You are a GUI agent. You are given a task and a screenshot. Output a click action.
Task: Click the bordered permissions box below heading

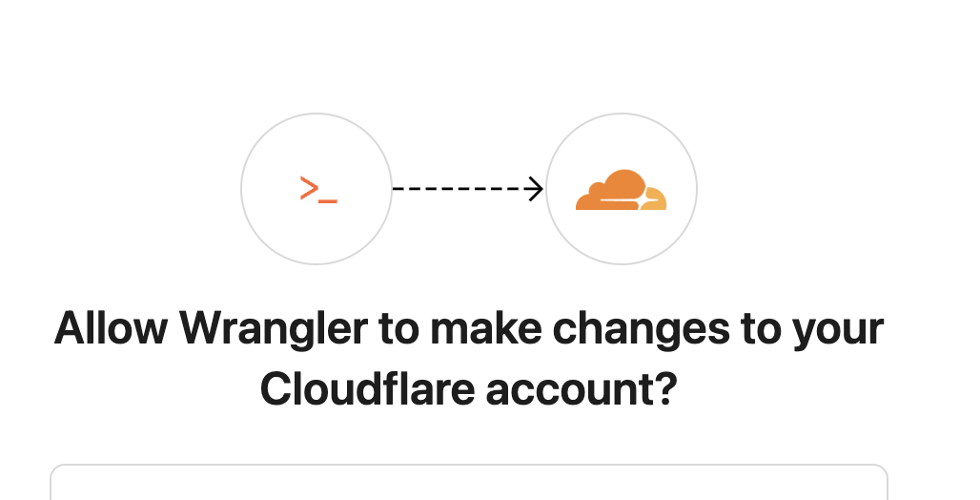click(469, 485)
